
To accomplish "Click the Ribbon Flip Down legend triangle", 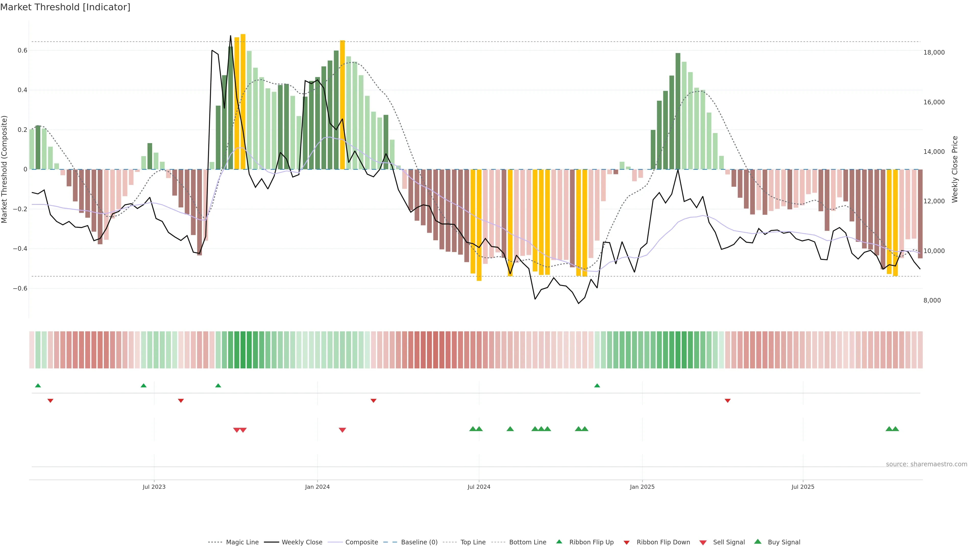I will (x=627, y=542).
